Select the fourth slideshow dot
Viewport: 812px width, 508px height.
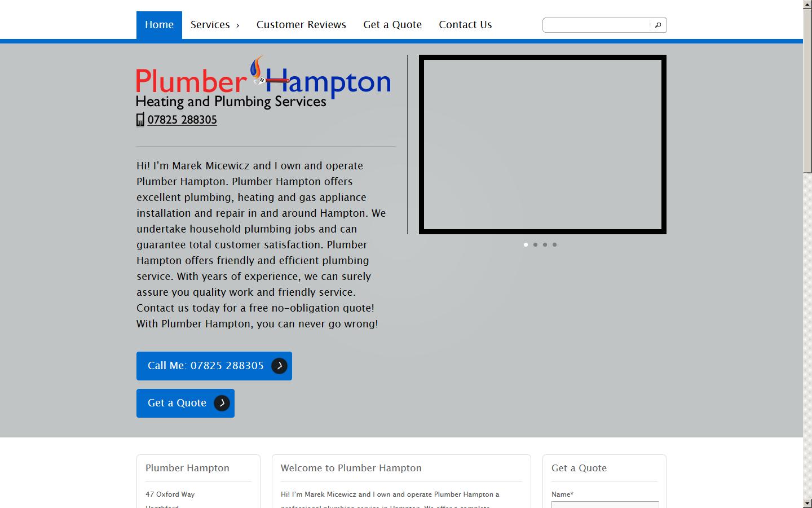pyautogui.click(x=555, y=244)
